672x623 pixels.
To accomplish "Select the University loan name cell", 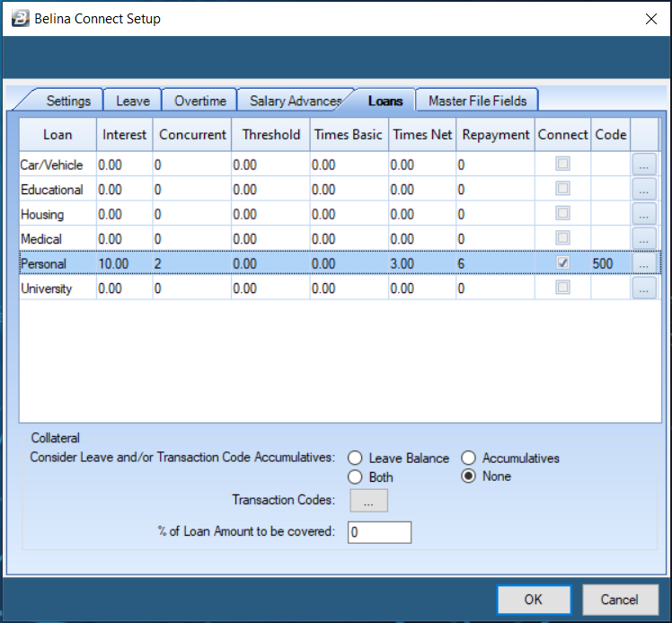I will tap(57, 289).
